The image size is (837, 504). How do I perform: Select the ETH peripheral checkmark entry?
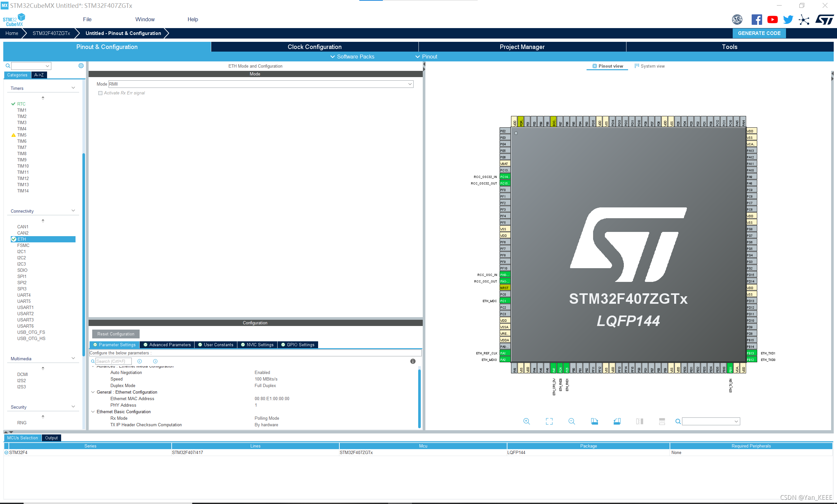point(22,239)
